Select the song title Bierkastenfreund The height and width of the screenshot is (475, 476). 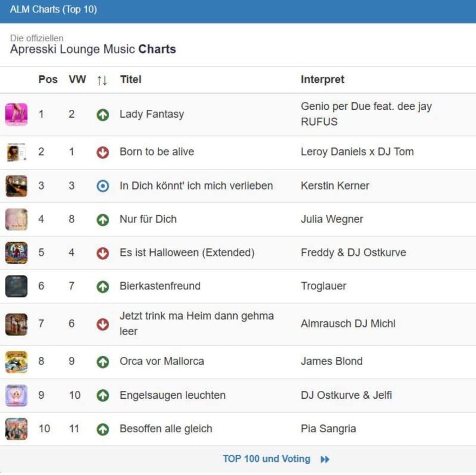(160, 286)
